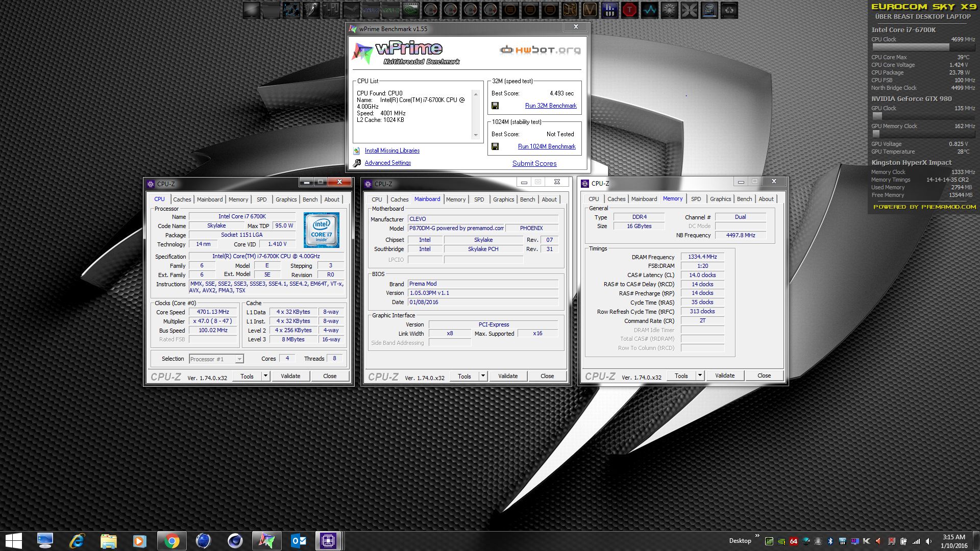This screenshot has height=551, width=980.
Task: Open Google Chrome from the taskbar
Action: tap(171, 540)
